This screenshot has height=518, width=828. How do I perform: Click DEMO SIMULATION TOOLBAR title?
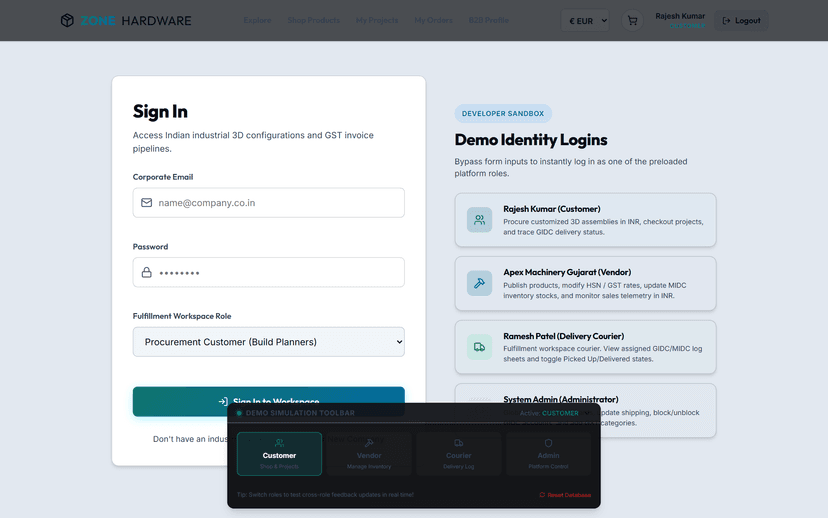pyautogui.click(x=300, y=413)
